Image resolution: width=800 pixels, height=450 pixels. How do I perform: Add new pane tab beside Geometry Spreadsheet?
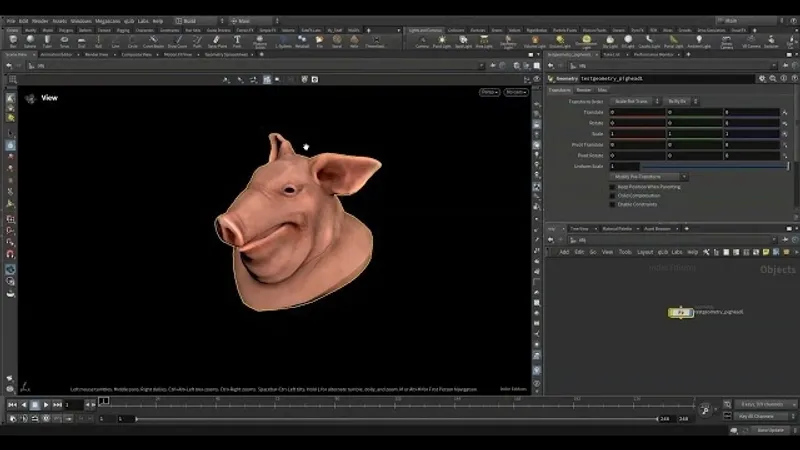pos(262,55)
